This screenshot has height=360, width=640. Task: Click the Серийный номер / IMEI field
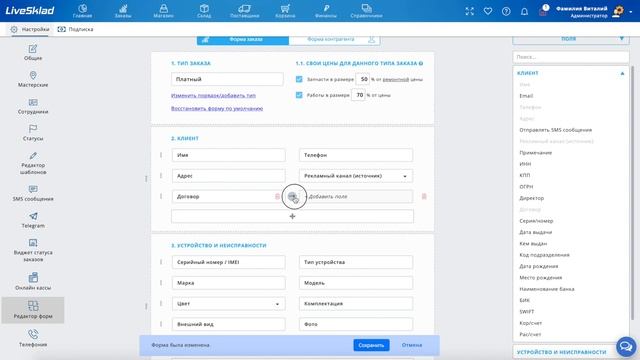pyautogui.click(x=229, y=262)
